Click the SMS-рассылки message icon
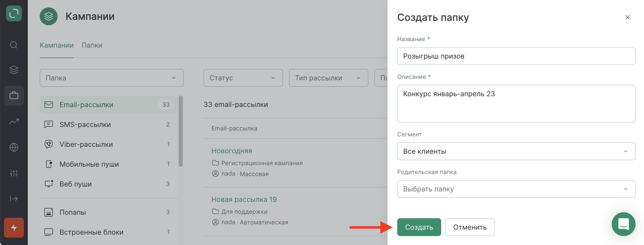 [x=48, y=124]
